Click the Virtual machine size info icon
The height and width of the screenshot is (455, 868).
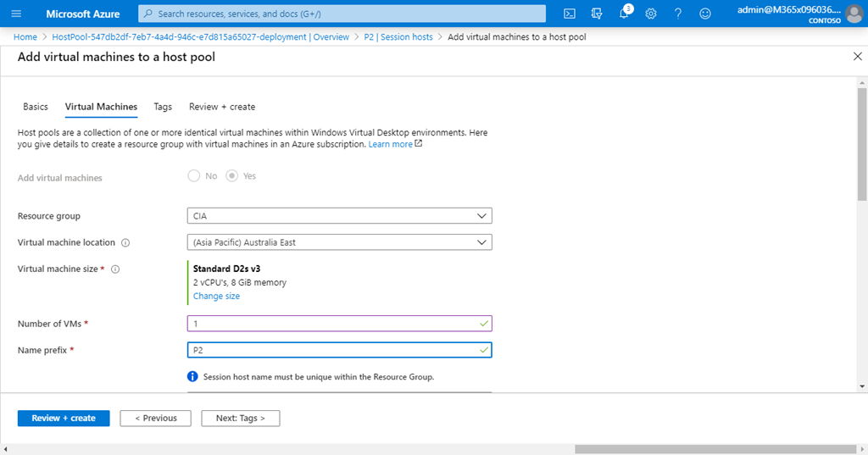coord(115,269)
